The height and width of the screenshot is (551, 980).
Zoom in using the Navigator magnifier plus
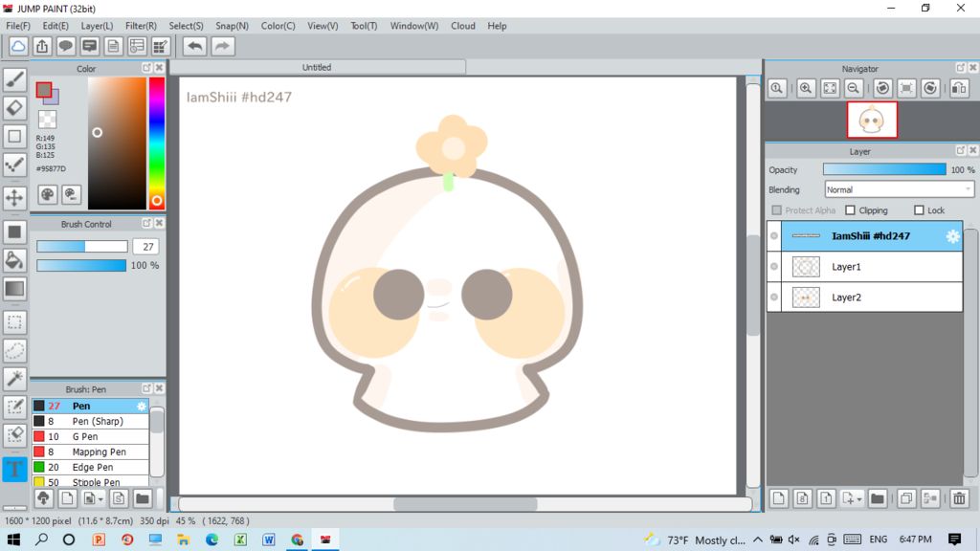point(806,88)
